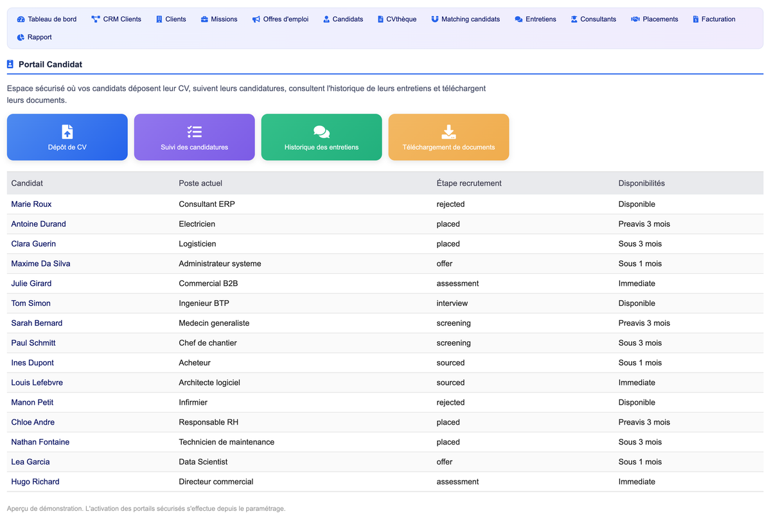771x532 pixels.
Task: Click the file upload icon on Dépôt de CV
Action: coord(67,132)
